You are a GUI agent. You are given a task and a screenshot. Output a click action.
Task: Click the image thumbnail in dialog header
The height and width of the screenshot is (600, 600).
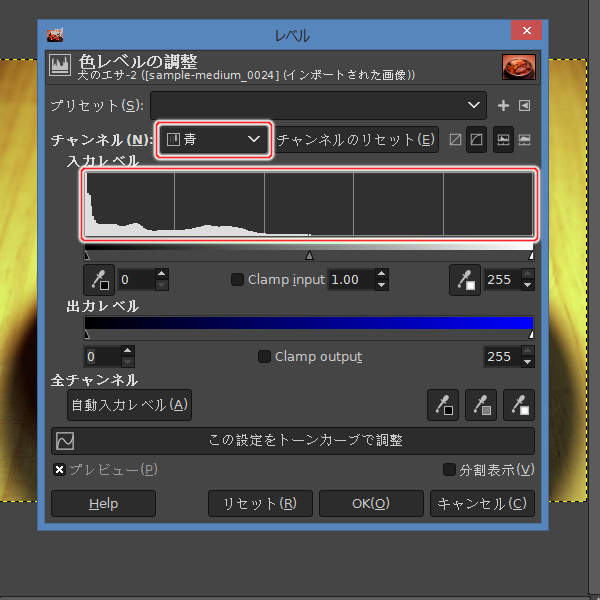tap(518, 67)
